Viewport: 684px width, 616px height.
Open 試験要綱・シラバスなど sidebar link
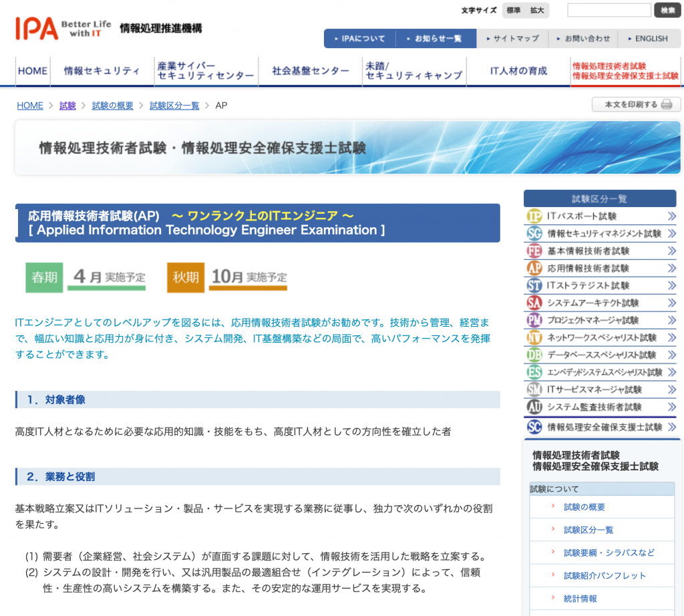coord(609,553)
